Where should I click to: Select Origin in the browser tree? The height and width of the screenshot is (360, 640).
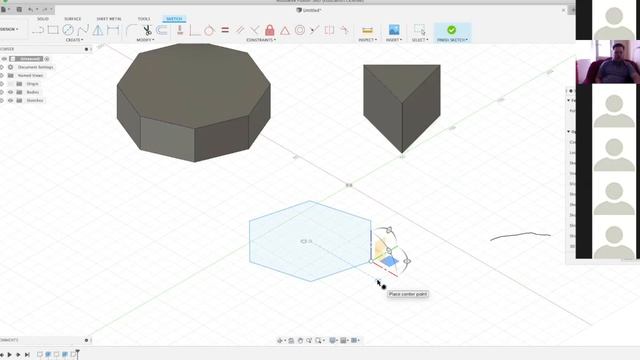coord(32,84)
